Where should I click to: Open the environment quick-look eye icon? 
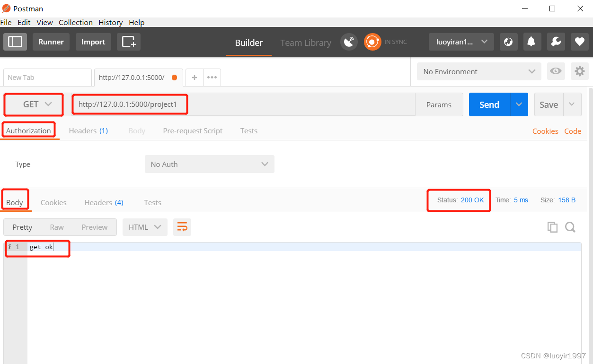(556, 71)
